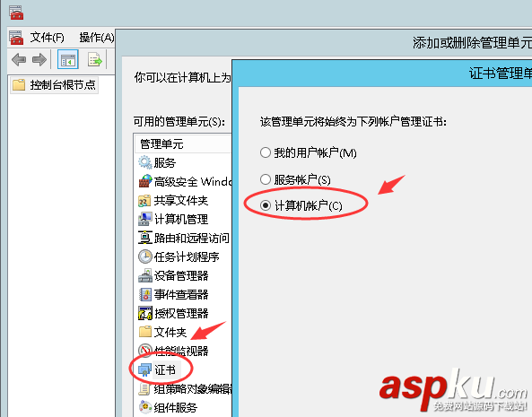Click the 组策略对象编辑器 scroll icon
Image resolution: width=532 pixels, height=417 pixels.
144,389
